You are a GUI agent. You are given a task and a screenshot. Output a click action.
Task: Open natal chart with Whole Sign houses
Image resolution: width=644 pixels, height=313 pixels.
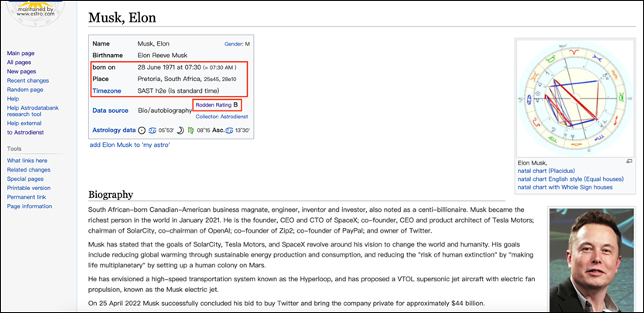tap(565, 187)
